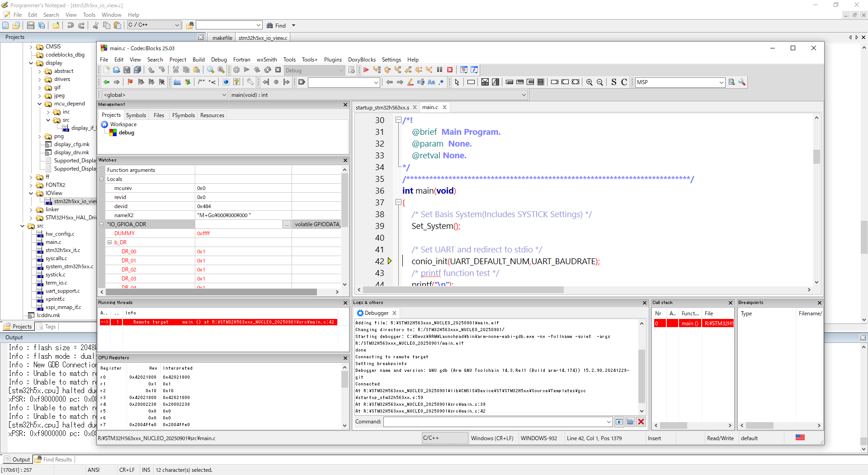Click the Build gear icon in the toolbar
This screenshot has width=868, height=475.
click(236, 70)
